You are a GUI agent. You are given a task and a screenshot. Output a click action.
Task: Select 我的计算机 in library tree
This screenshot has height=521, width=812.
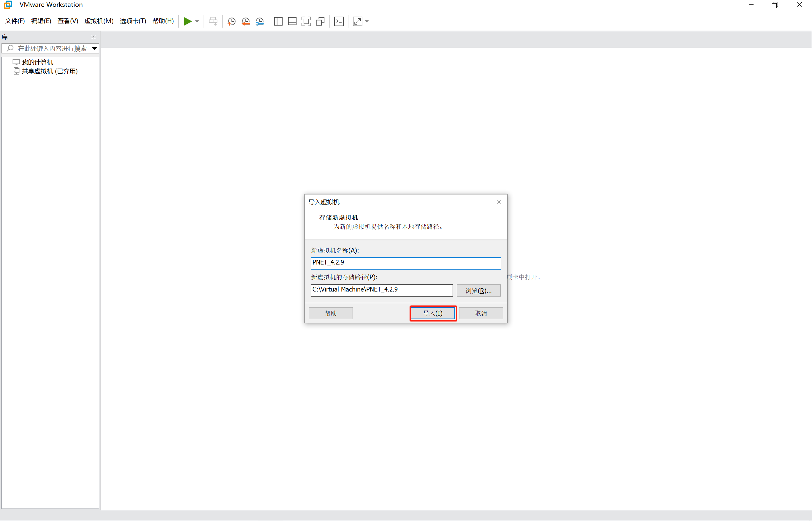[x=37, y=62]
